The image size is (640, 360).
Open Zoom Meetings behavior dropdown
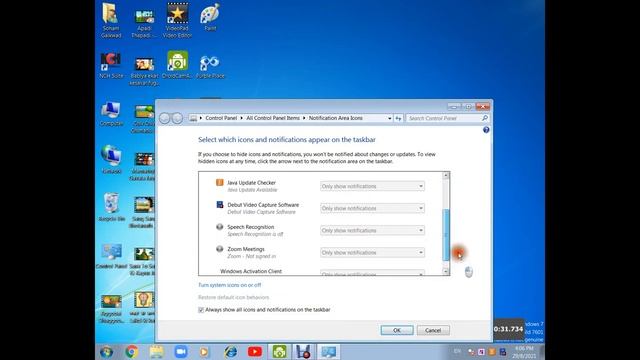click(372, 252)
